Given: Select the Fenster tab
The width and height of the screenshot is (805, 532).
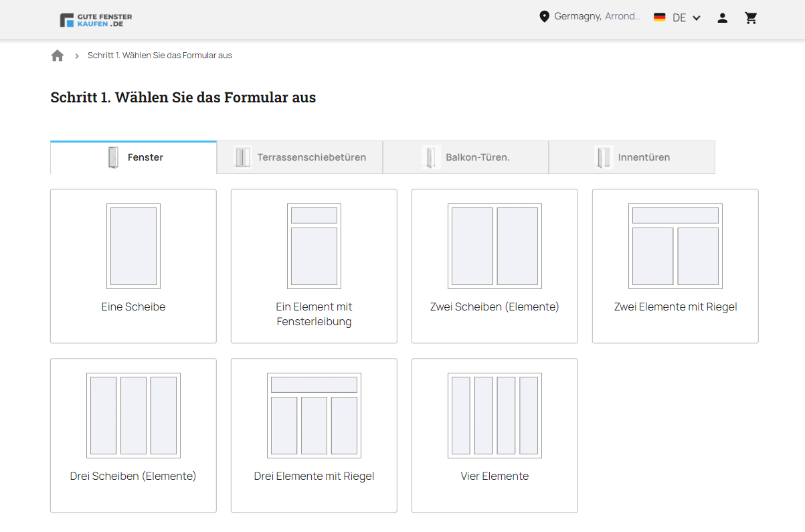Looking at the screenshot, I should click(x=134, y=157).
